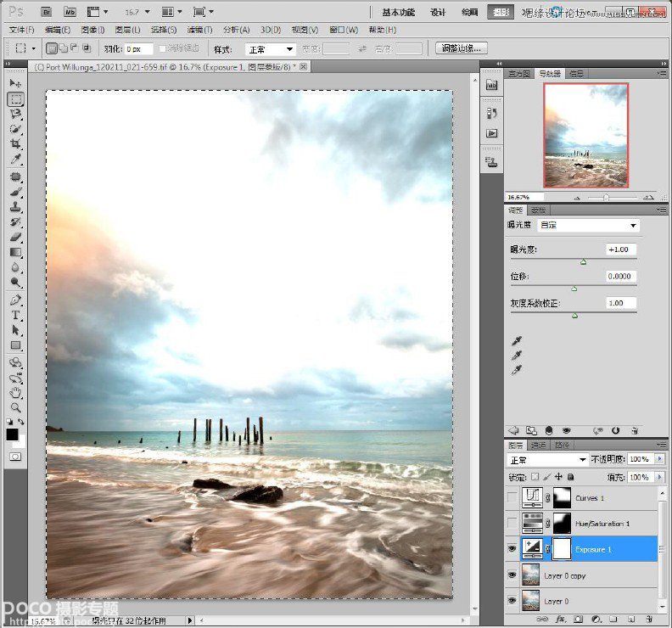This screenshot has width=672, height=628.
Task: Swap foreground and background colors
Action: pos(20,422)
